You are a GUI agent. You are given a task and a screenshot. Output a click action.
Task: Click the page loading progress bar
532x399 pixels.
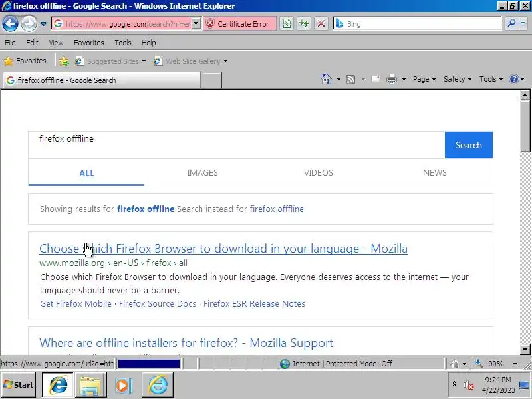point(148,364)
